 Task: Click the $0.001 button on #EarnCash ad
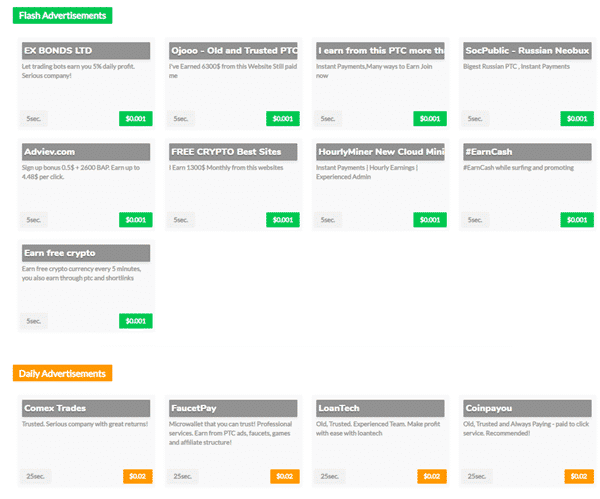[x=577, y=220]
